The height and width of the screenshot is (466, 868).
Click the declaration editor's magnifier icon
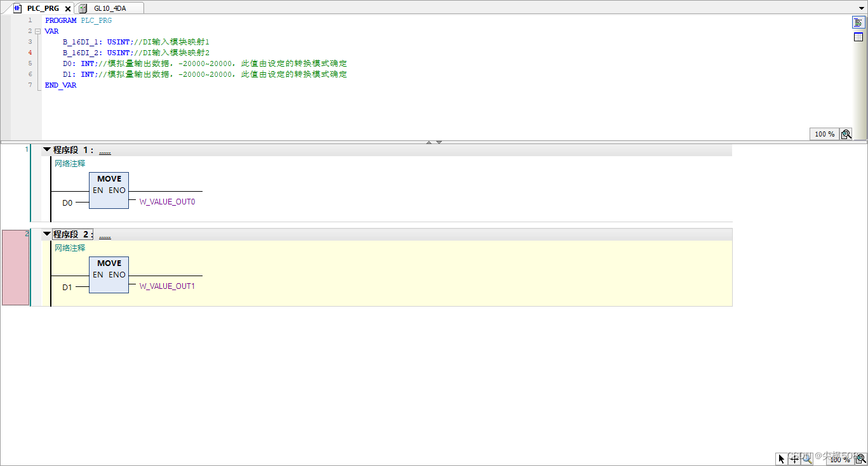click(846, 134)
